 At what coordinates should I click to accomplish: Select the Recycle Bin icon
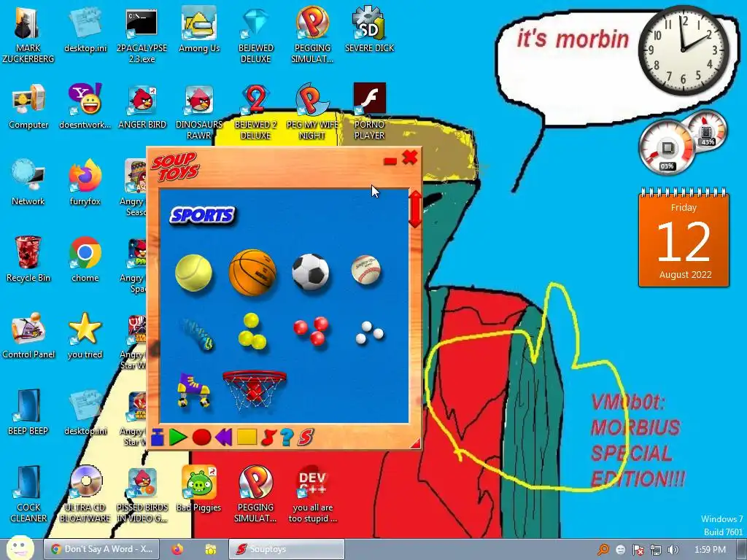[28, 260]
